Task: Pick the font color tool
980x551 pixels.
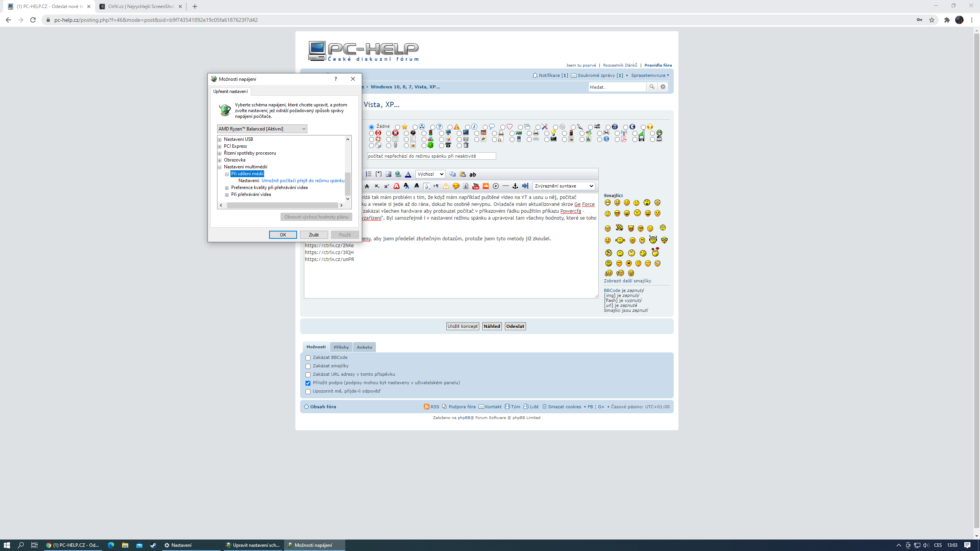Action: [408, 174]
